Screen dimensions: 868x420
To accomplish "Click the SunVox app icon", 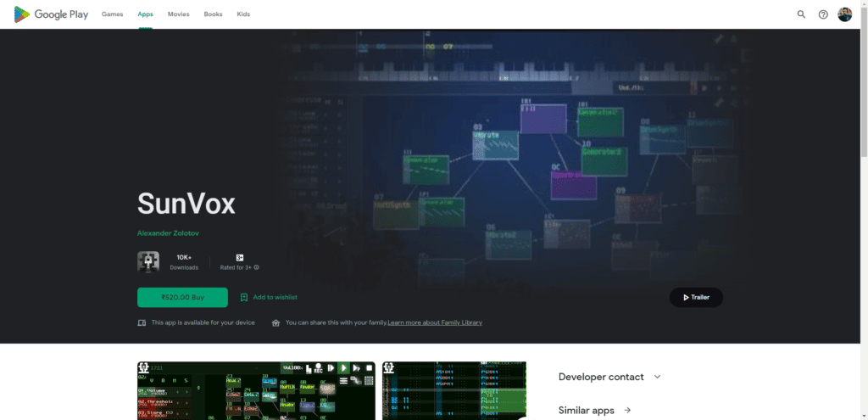I will point(148,262).
